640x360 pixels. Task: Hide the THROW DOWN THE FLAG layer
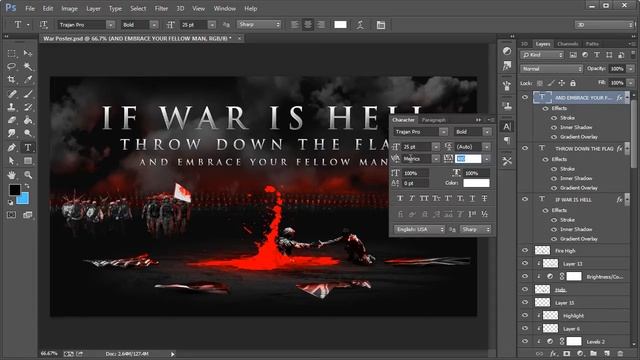525,148
